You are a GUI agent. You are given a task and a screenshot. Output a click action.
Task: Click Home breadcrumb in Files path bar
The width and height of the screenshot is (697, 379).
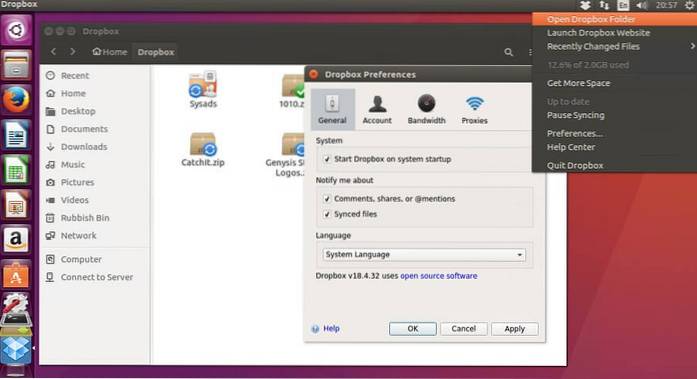(110, 52)
